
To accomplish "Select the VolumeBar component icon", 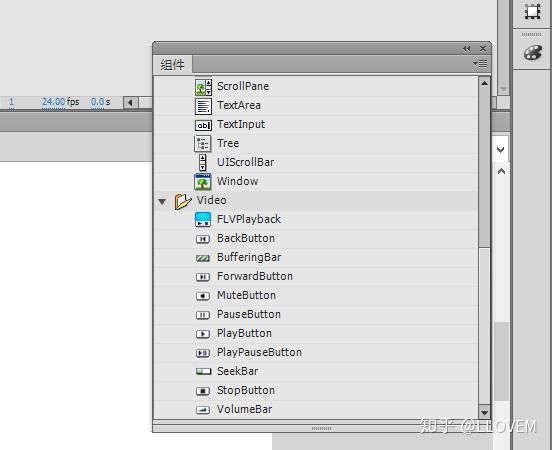I will point(203,410).
